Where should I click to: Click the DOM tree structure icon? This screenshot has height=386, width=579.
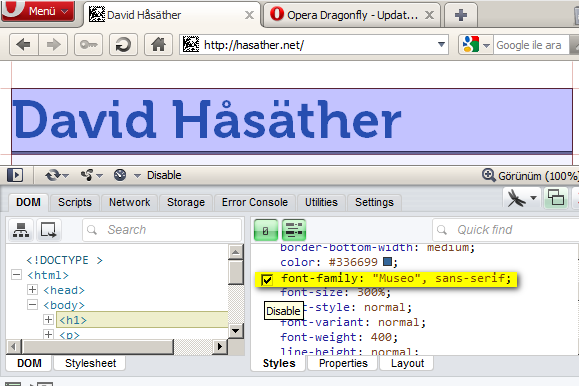pyautogui.click(x=21, y=230)
